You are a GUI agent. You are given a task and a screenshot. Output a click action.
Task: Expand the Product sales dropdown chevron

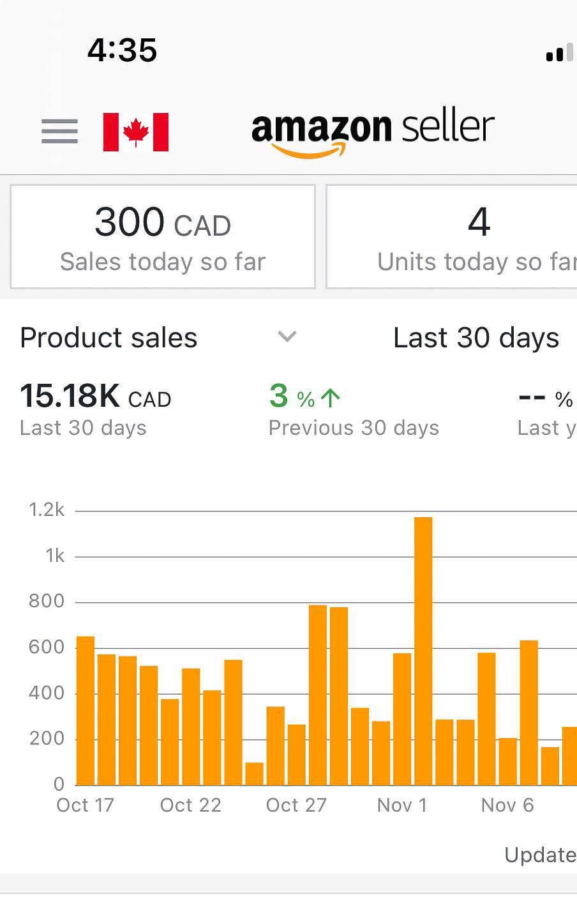287,337
